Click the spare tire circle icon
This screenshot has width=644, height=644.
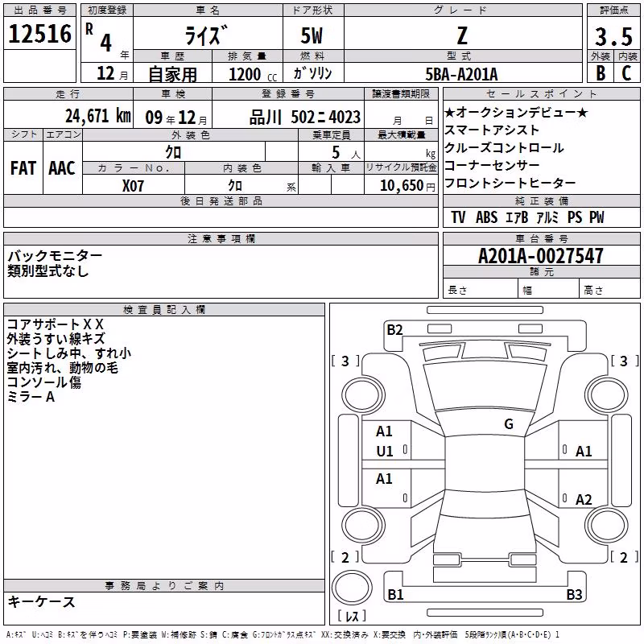(352, 588)
